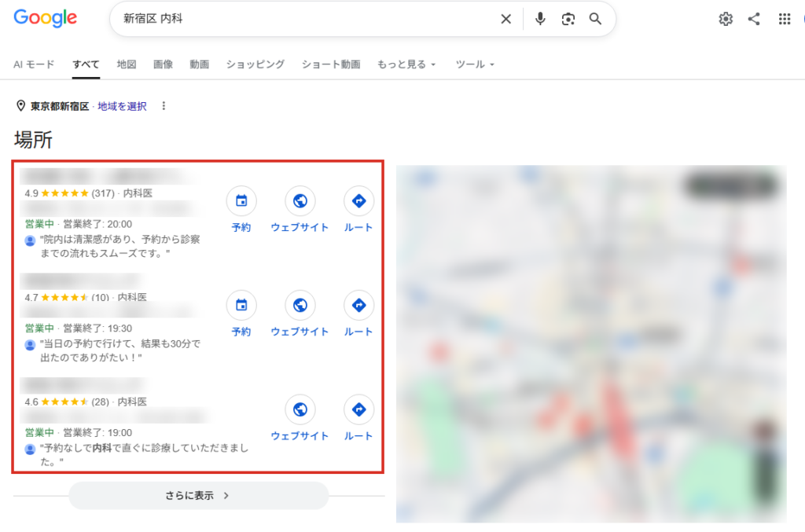Expand the ツール dropdown
The width and height of the screenshot is (805, 532).
click(475, 64)
